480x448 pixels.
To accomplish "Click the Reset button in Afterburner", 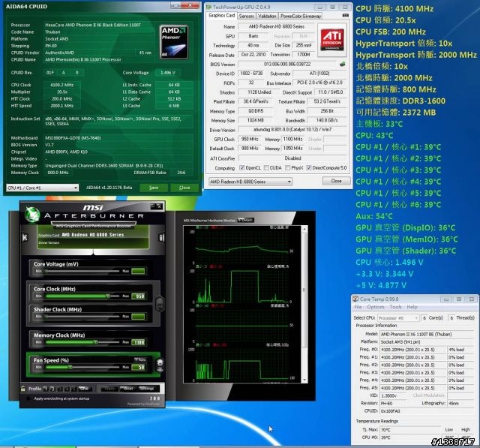I will pyautogui.click(x=128, y=389).
